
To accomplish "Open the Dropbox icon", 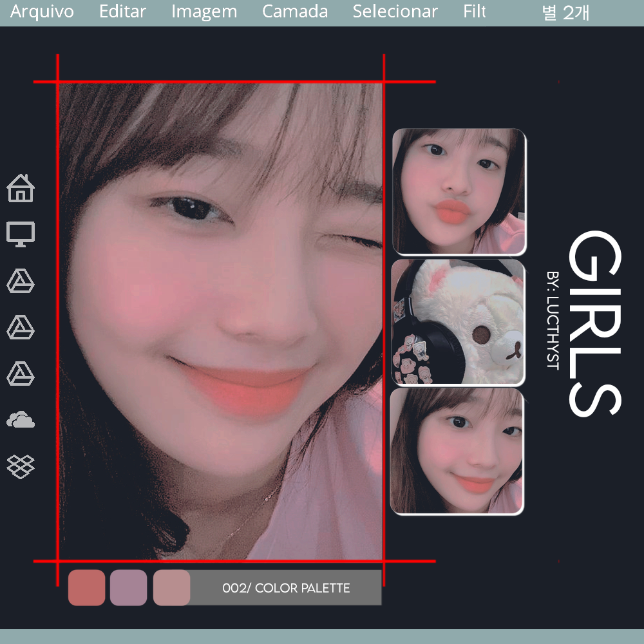I will pyautogui.click(x=21, y=466).
